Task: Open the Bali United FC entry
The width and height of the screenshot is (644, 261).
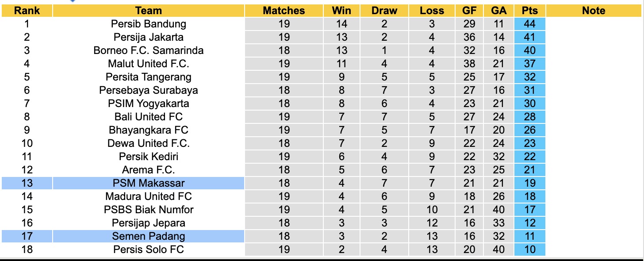Action: pyautogui.click(x=149, y=117)
